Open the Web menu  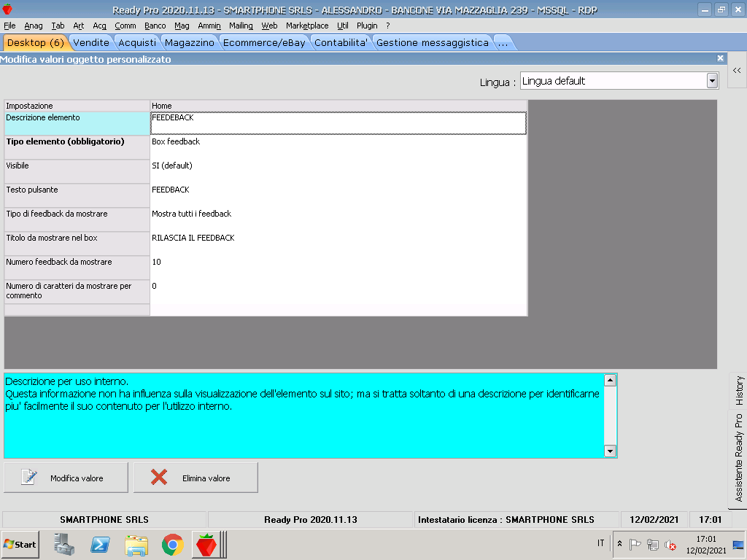(x=269, y=26)
